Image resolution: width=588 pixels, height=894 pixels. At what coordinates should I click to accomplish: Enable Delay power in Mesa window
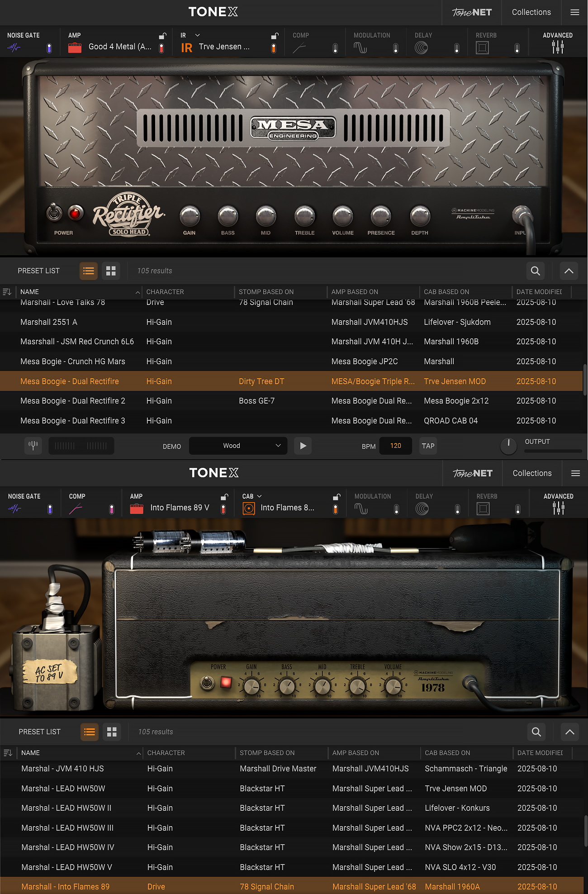click(x=457, y=48)
